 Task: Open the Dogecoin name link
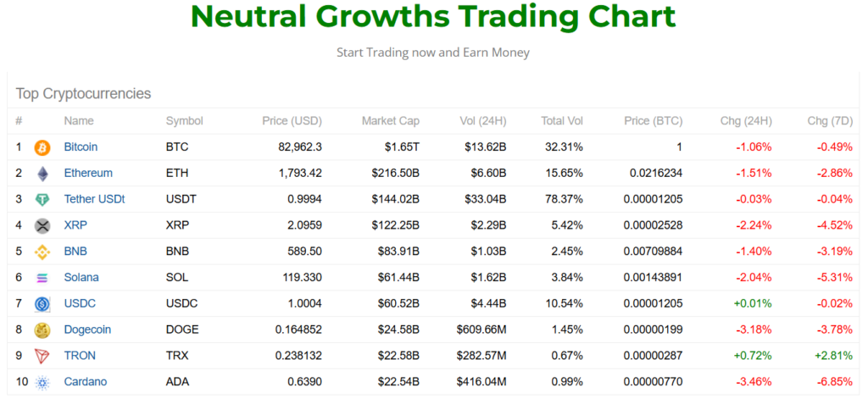pos(87,329)
